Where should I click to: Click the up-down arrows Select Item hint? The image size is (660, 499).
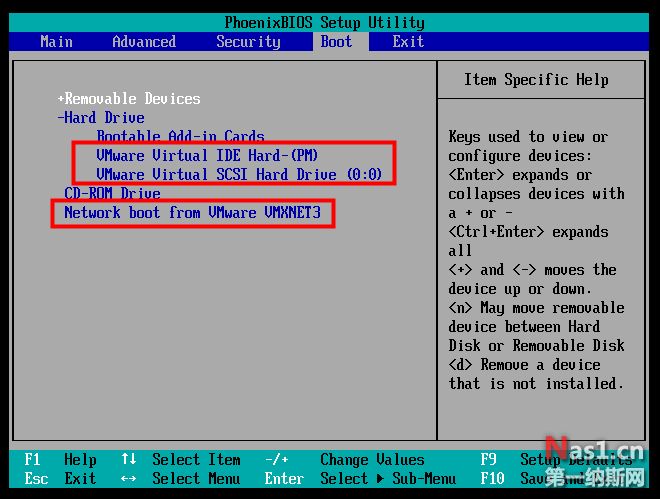coord(181,459)
